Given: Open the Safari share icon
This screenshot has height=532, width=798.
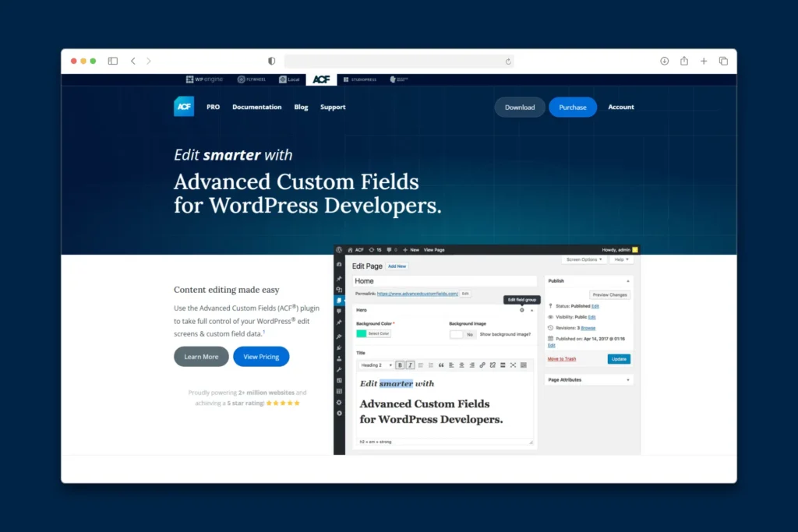Looking at the screenshot, I should 684,61.
